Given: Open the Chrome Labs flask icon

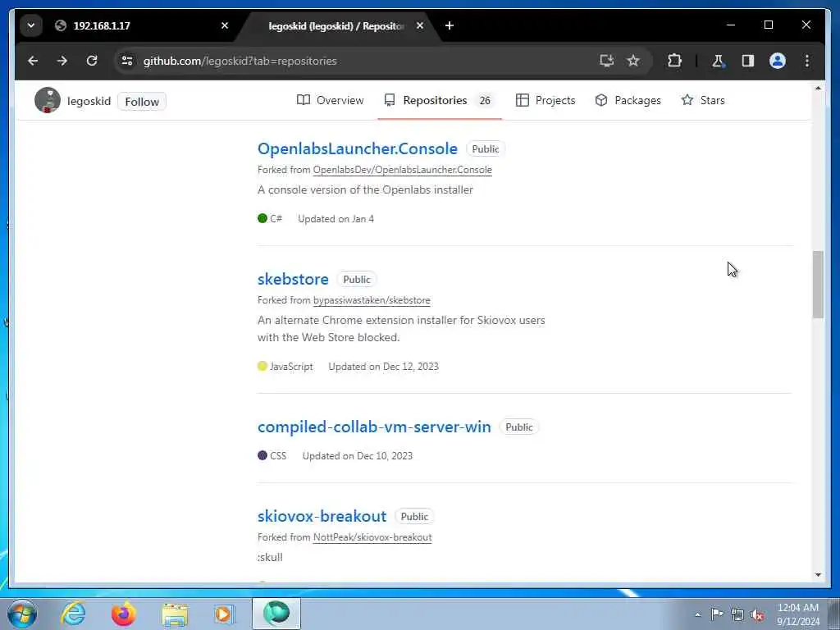Looking at the screenshot, I should pyautogui.click(x=718, y=61).
